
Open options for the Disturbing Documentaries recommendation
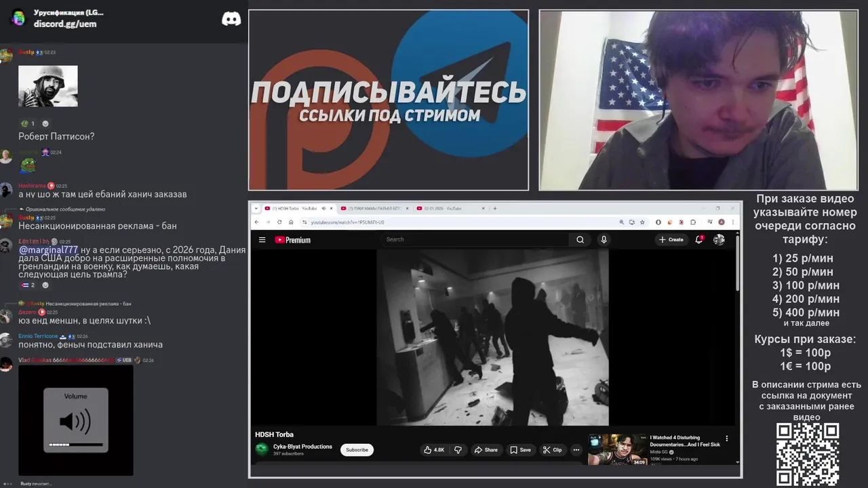(727, 439)
